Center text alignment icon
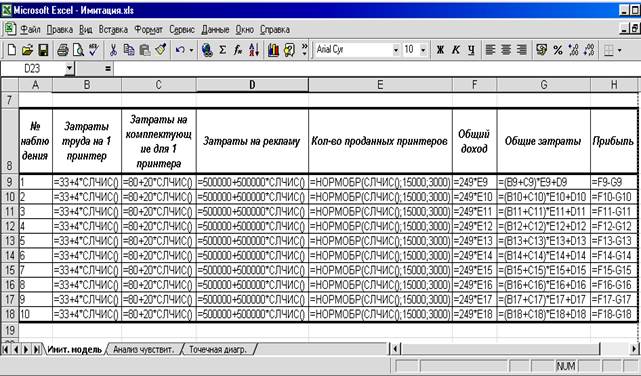The height and width of the screenshot is (376, 641). pyautogui.click(x=506, y=50)
